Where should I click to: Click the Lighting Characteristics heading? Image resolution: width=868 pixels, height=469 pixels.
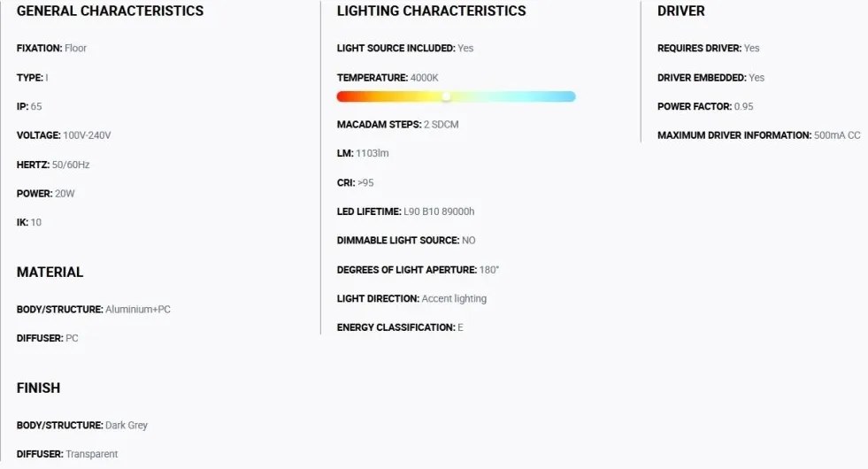point(431,12)
